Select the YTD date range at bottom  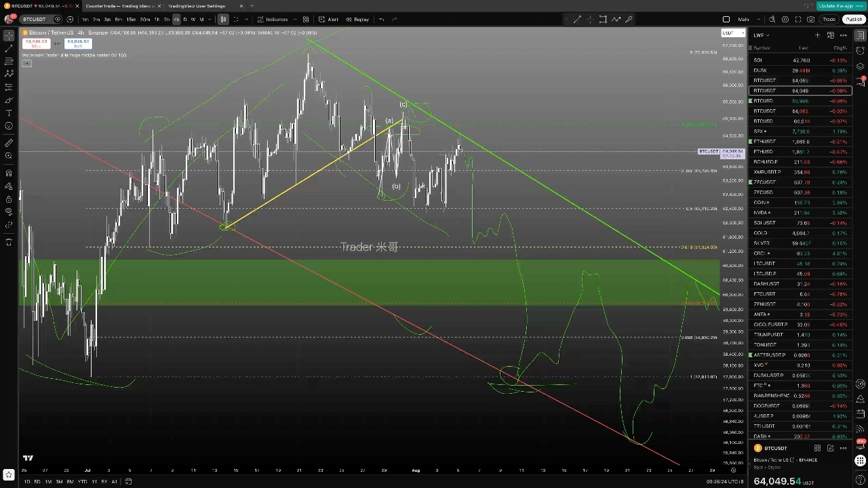click(82, 481)
